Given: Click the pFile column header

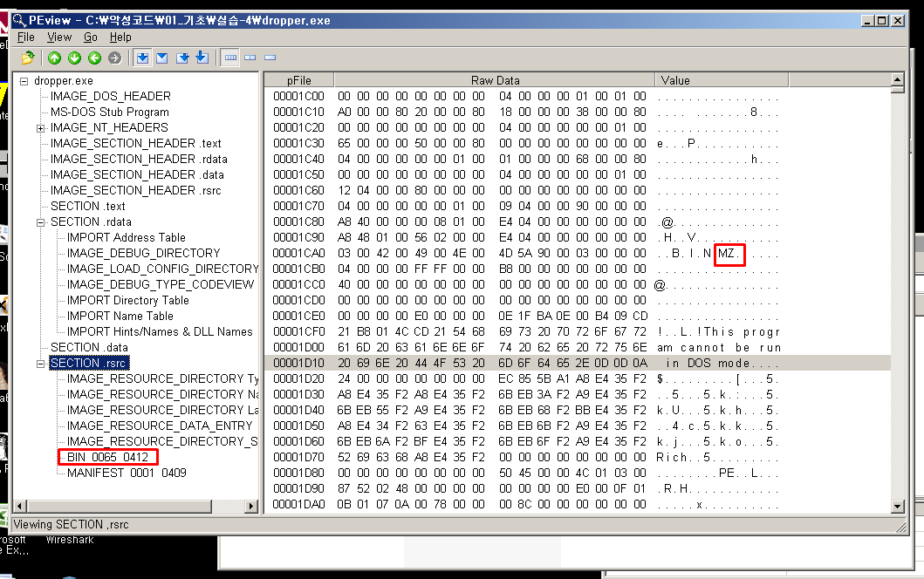Looking at the screenshot, I should [x=298, y=80].
